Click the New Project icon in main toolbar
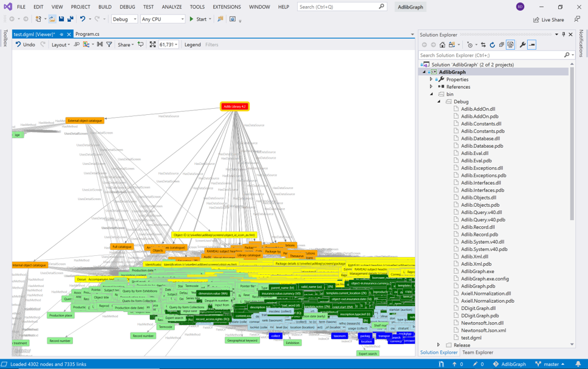Screen dimensions: 588x369 (x=38, y=19)
